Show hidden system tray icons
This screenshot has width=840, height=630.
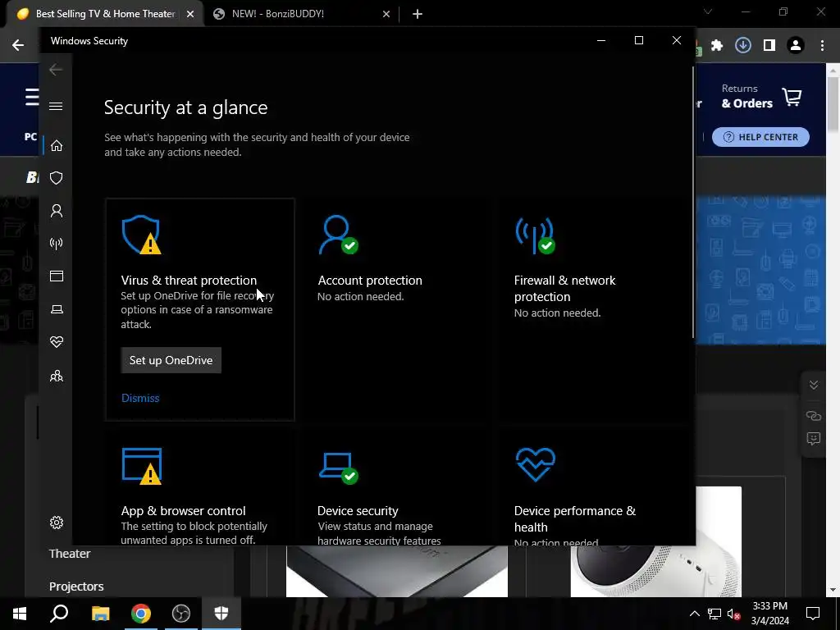click(x=694, y=614)
